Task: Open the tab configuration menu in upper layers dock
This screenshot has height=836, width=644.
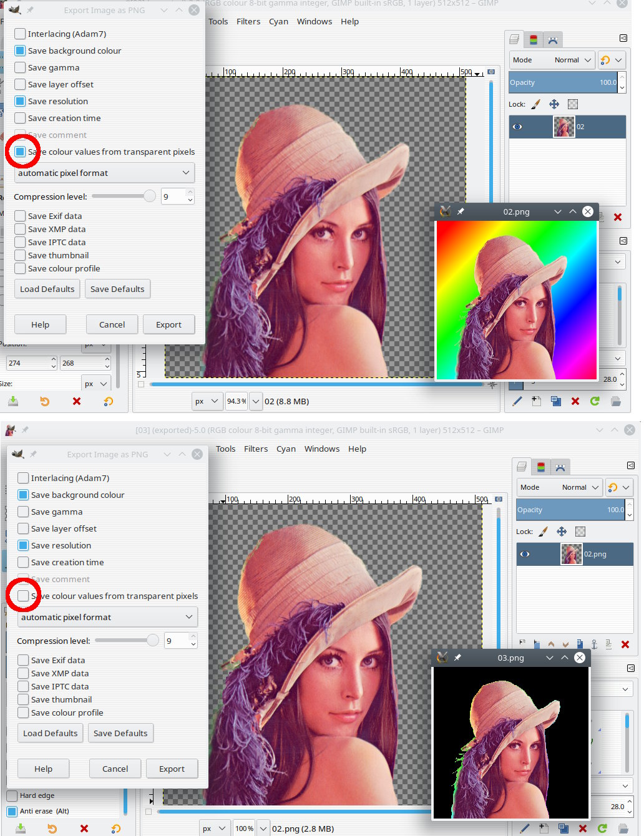Action: pos(623,38)
